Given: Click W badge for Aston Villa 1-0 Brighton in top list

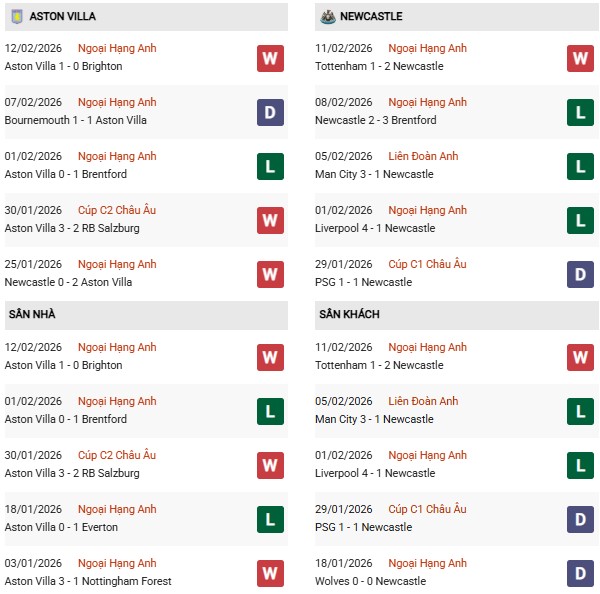Looking at the screenshot, I should click(270, 58).
